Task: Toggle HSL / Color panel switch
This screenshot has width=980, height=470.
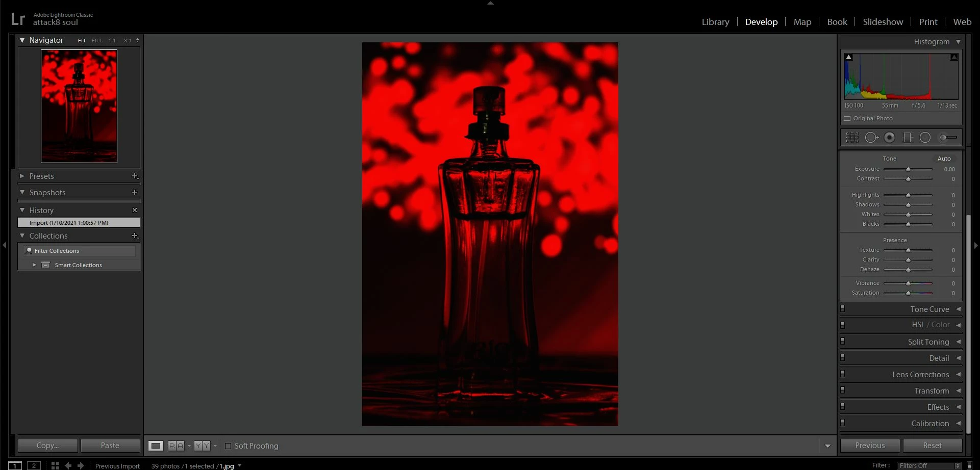Action: (x=843, y=325)
